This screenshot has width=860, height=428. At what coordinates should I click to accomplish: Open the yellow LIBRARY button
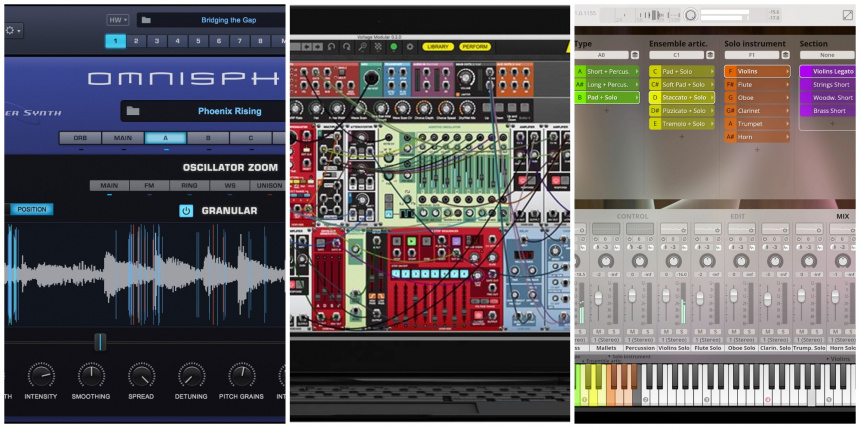click(x=438, y=47)
